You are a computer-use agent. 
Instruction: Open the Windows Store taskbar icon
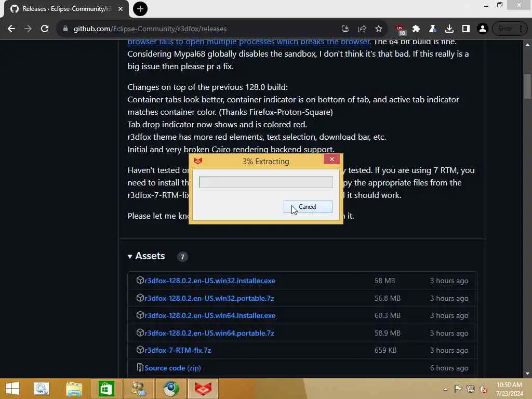pyautogui.click(x=106, y=389)
